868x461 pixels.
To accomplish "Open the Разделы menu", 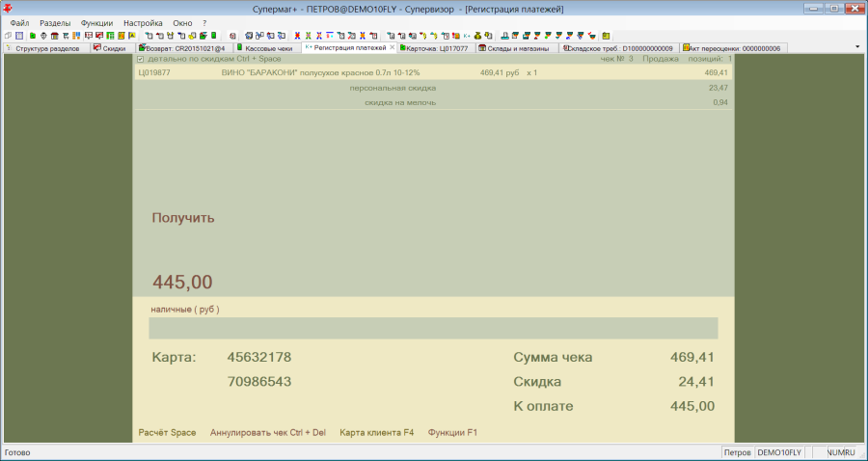I will coord(55,23).
